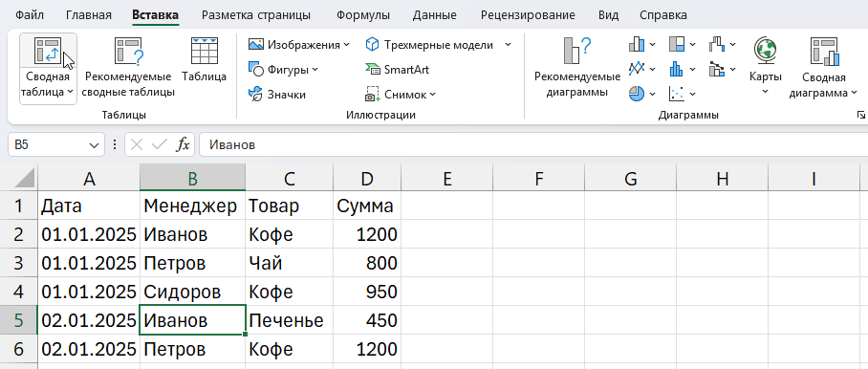Switch to the Вид tab

[x=608, y=15]
